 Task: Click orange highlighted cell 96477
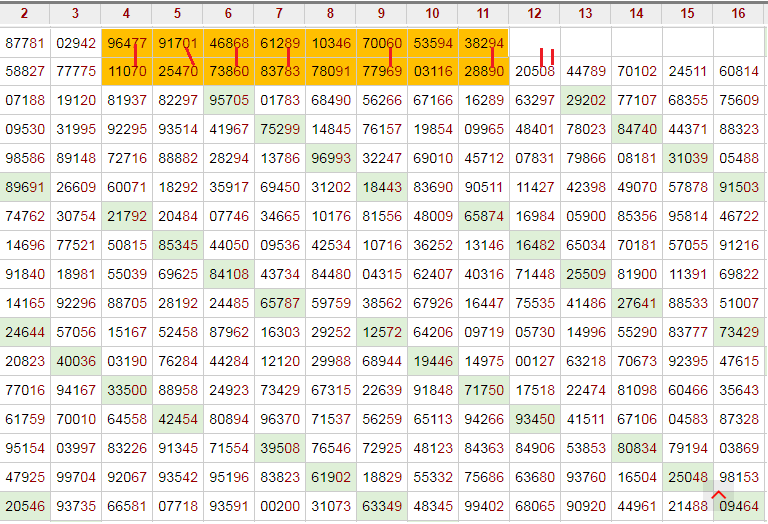pos(127,43)
